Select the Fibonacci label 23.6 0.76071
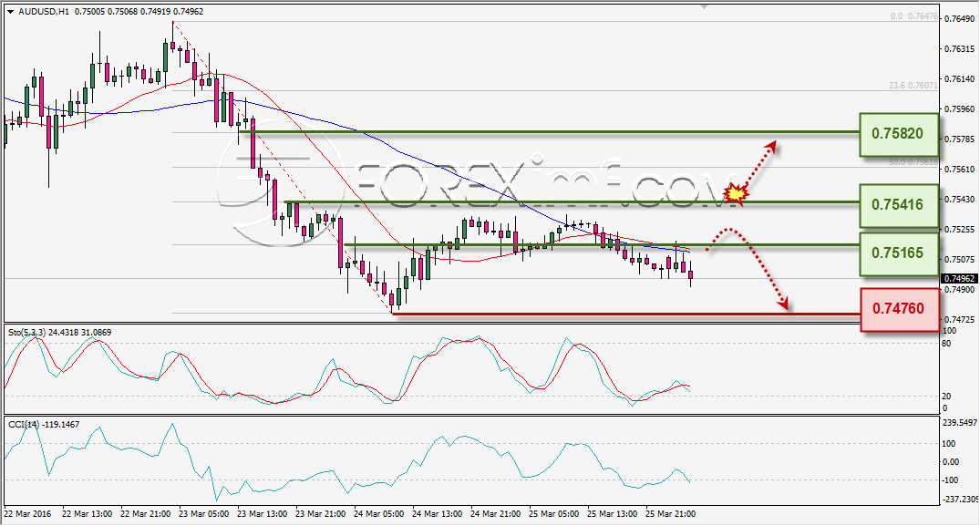This screenshot has height=526, width=980. [913, 86]
